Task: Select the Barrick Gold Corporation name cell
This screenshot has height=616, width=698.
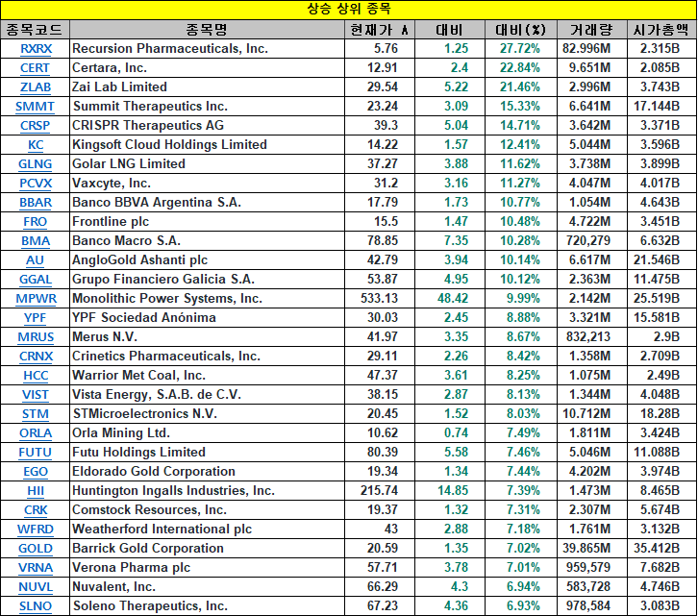Action: 207,549
